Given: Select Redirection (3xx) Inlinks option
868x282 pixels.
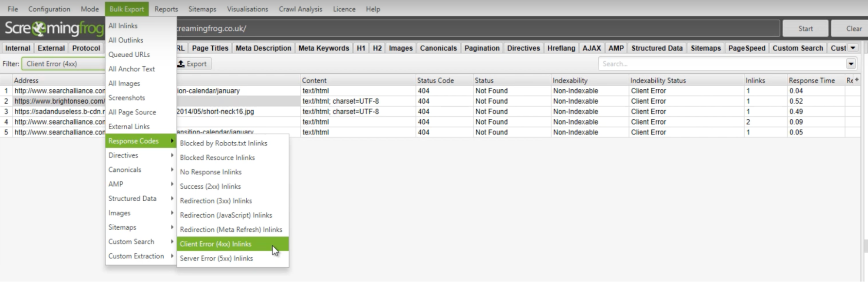Looking at the screenshot, I should [x=216, y=201].
